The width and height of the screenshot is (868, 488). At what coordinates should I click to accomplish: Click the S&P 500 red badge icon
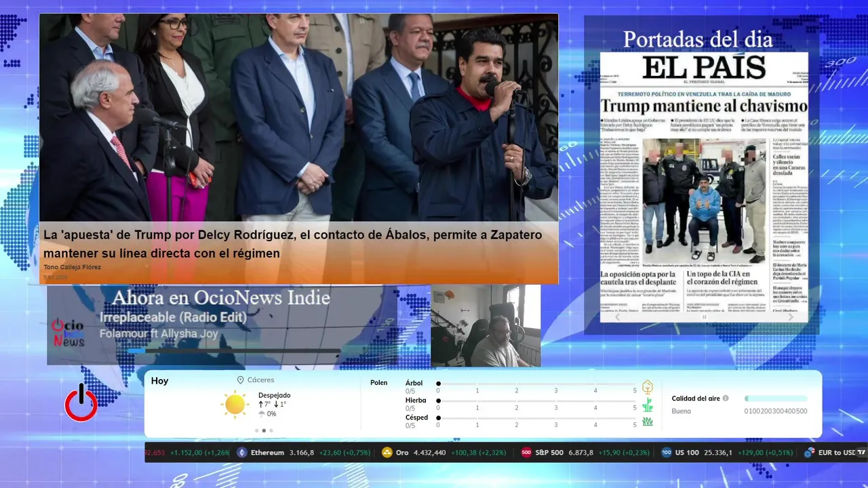coord(526,453)
